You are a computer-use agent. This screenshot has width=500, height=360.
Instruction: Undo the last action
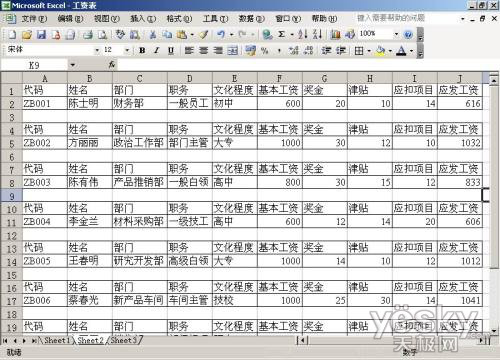click(221, 35)
